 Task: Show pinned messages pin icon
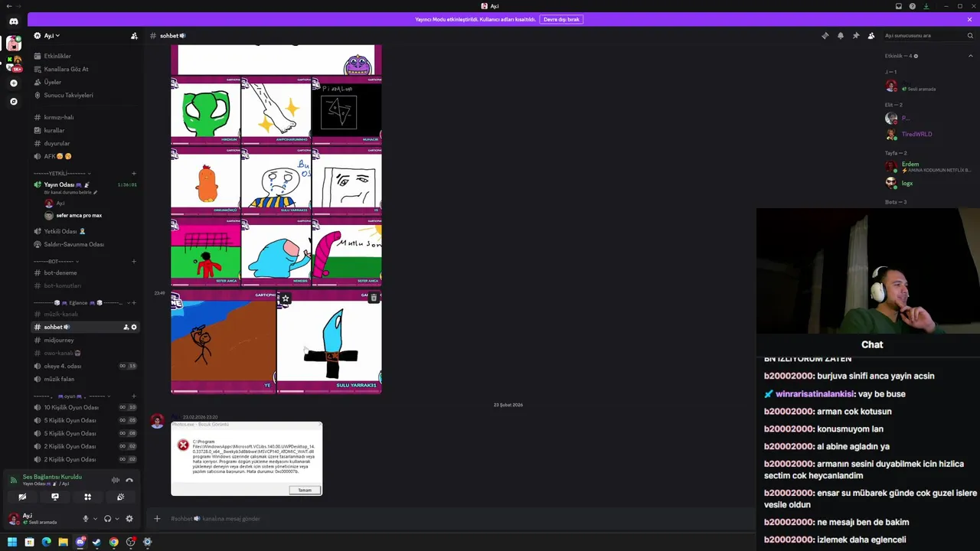coord(855,36)
